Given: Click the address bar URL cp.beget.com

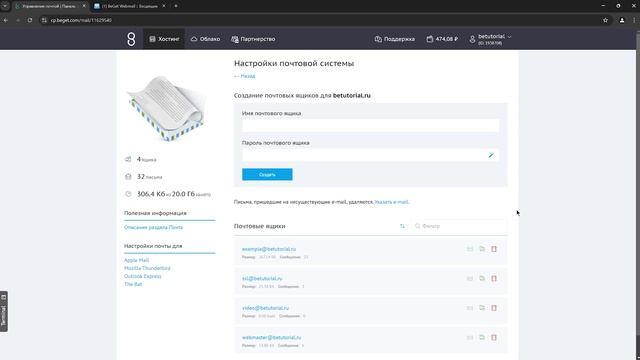Looking at the screenshot, I should coord(81,20).
